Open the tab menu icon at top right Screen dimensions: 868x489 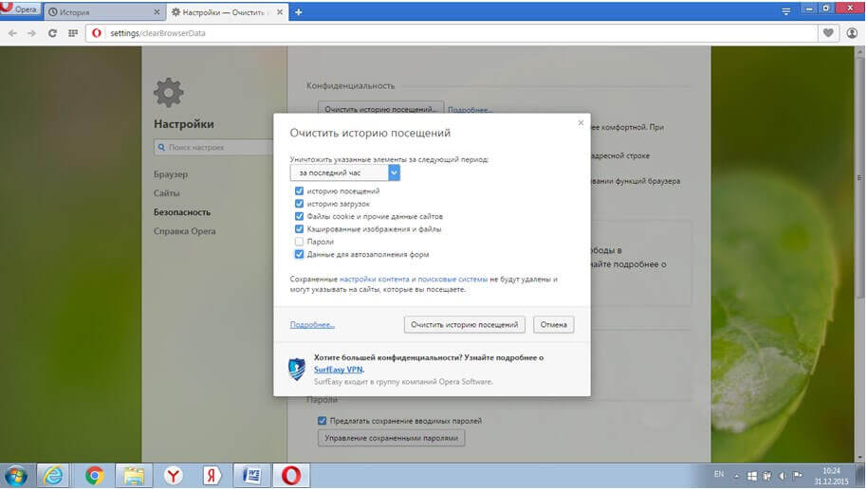(x=785, y=12)
